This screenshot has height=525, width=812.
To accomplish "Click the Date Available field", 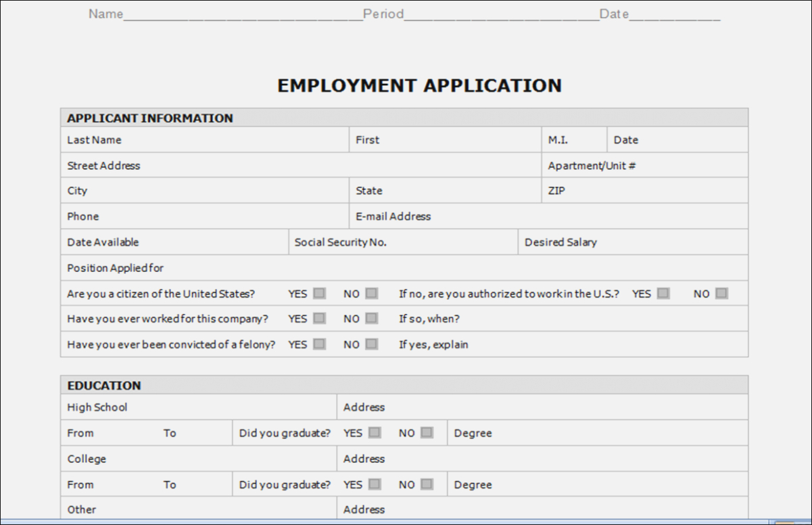I will [x=174, y=242].
